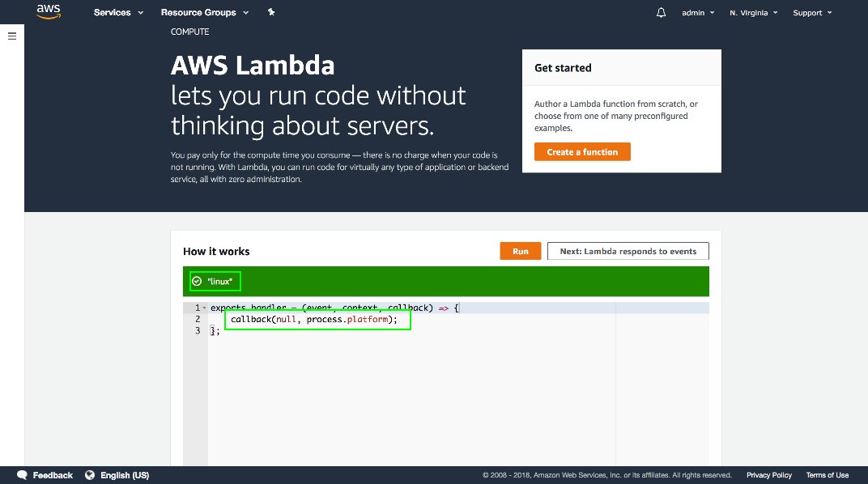Click the Feedback speech bubble icon
The image size is (868, 484).
tap(22, 475)
